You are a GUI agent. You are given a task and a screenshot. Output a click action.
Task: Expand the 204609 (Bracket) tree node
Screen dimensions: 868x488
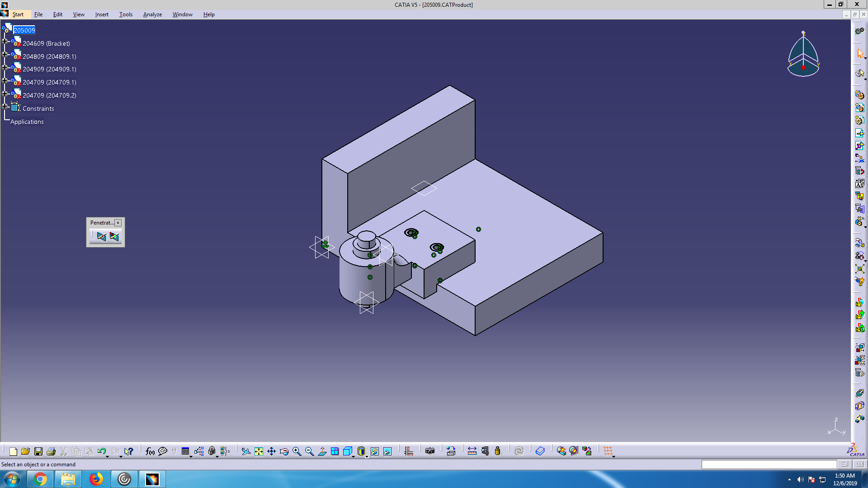click(x=5, y=41)
